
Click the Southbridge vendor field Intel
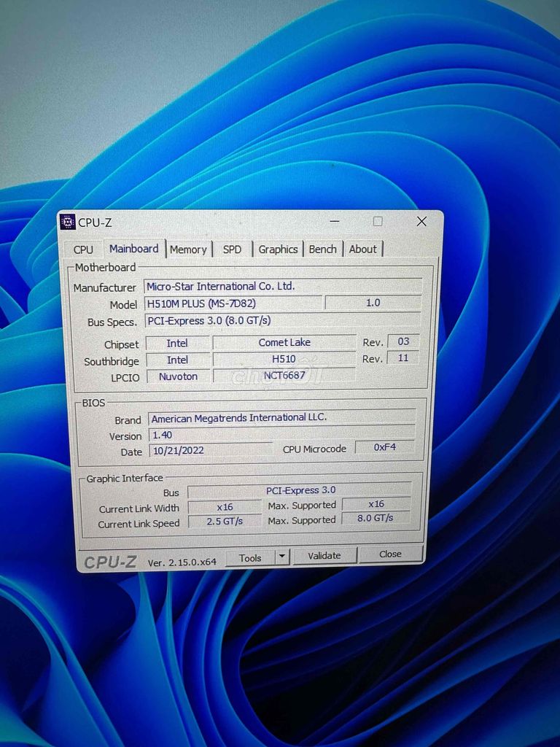pyautogui.click(x=178, y=360)
